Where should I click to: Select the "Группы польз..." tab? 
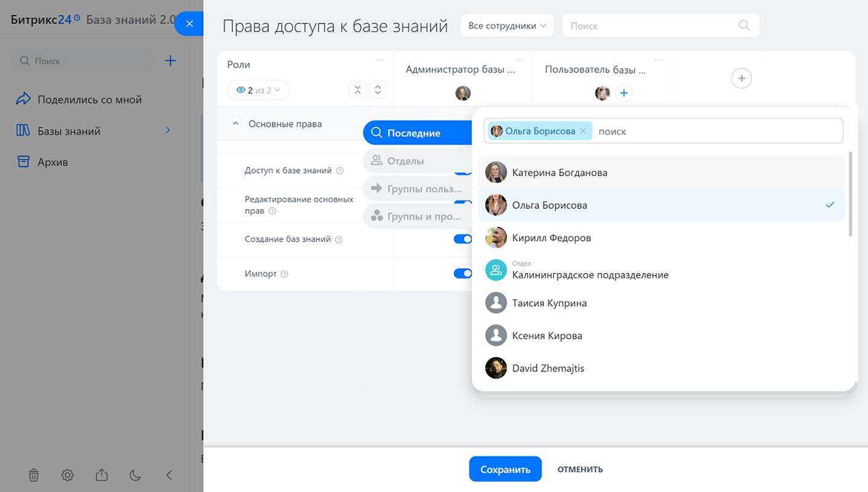[x=418, y=189]
